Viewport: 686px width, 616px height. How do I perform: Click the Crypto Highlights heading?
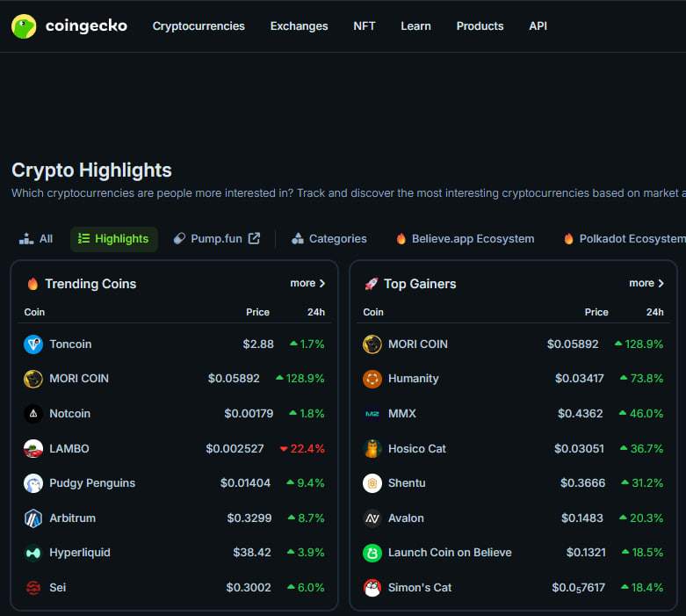point(91,170)
